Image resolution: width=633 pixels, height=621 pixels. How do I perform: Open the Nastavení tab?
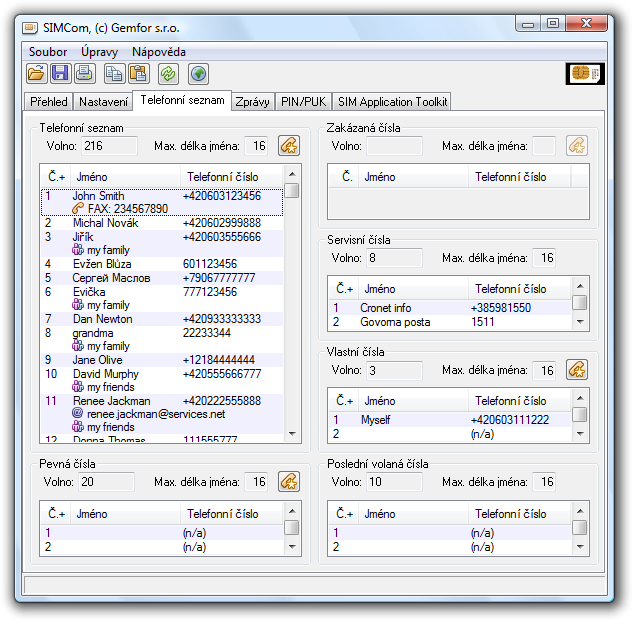(103, 101)
